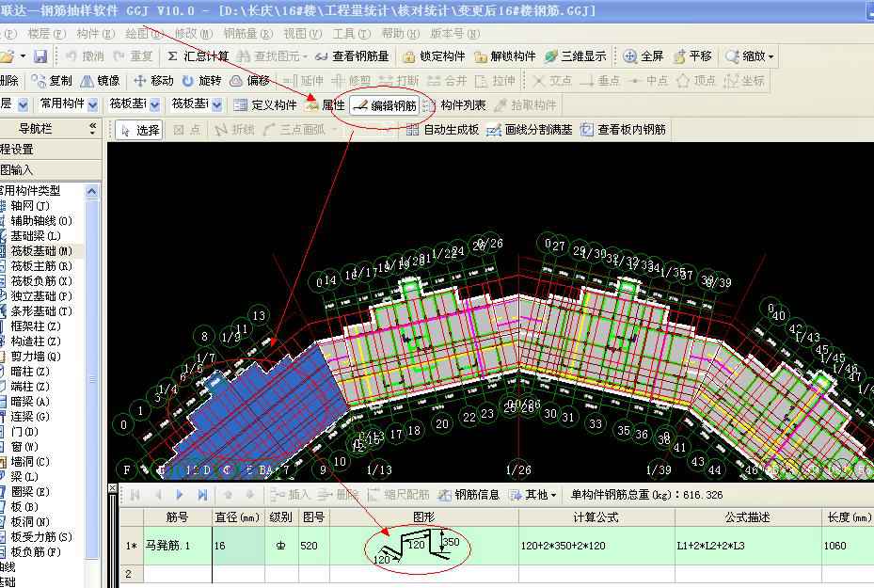Viewport: 874px width, 588px height.
Task: Click the 马凳筋.1 rebar name cell
Action: pyautogui.click(x=178, y=547)
